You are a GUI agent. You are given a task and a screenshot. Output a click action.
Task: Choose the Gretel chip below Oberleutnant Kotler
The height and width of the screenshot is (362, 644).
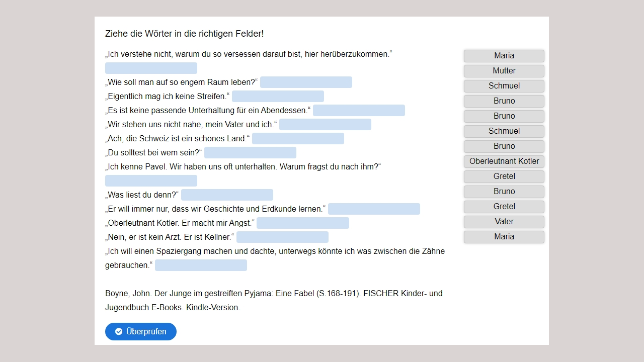pyautogui.click(x=504, y=176)
